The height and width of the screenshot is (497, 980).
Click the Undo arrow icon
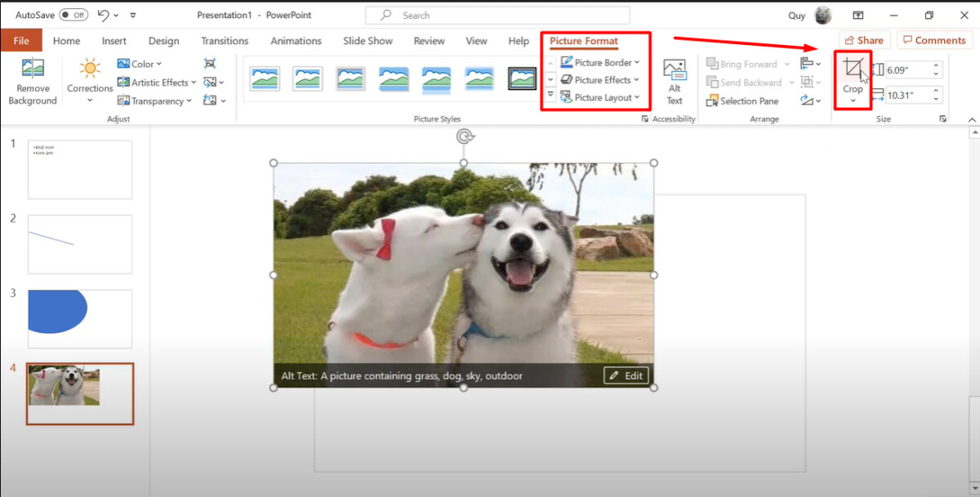(x=103, y=15)
